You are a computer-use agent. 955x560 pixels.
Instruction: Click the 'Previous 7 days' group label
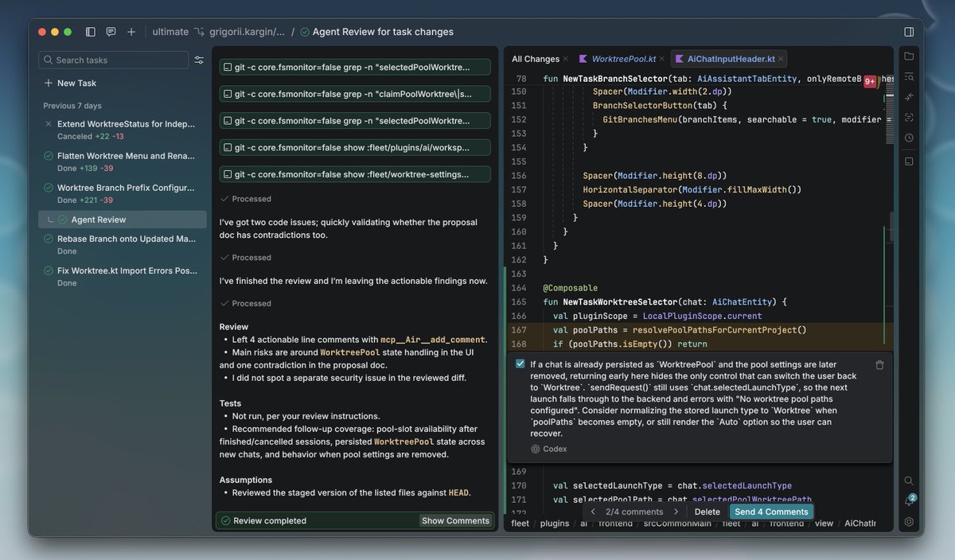(72, 106)
